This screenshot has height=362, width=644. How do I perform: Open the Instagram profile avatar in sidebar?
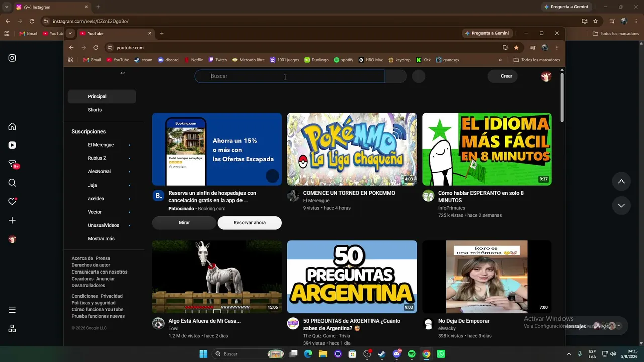[x=12, y=239]
